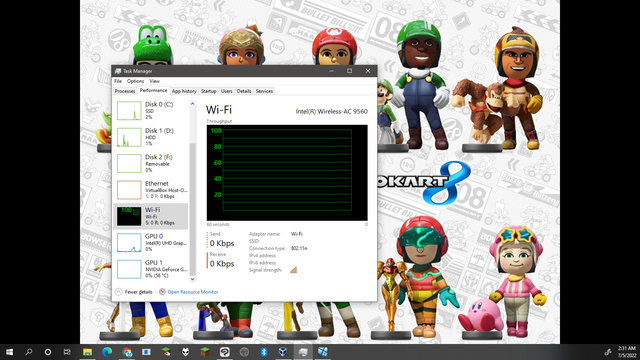Open Cortana circle on taskbar
Image resolution: width=640 pixels, height=360 pixels.
click(48, 352)
